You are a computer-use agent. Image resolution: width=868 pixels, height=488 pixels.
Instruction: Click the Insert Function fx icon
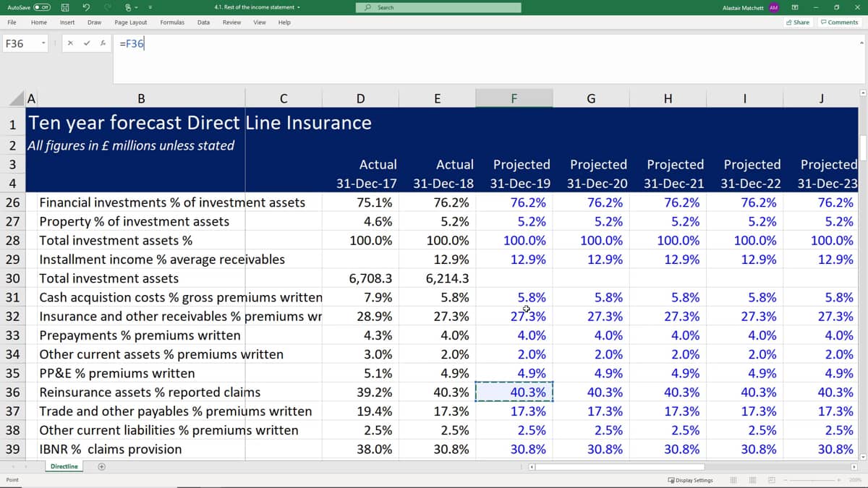104,43
